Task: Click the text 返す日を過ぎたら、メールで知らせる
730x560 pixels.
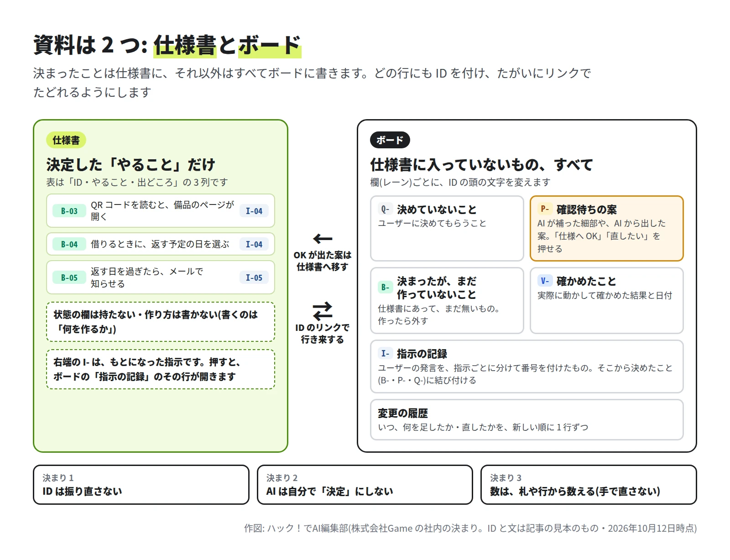Action: tap(147, 277)
